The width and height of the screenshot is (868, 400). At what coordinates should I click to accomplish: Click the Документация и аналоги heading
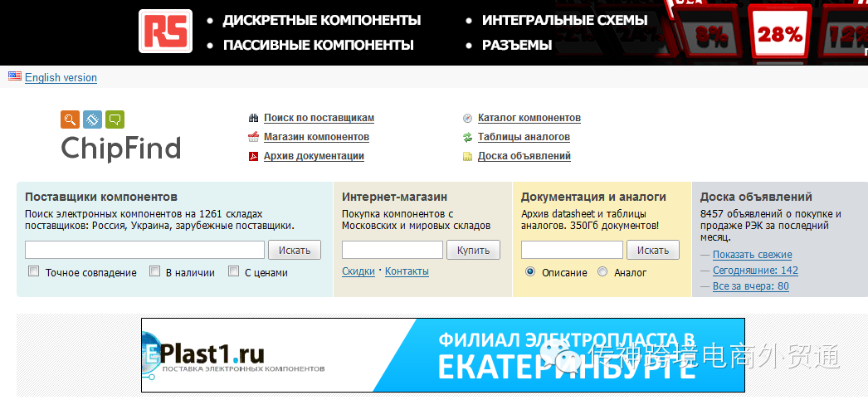click(x=594, y=197)
